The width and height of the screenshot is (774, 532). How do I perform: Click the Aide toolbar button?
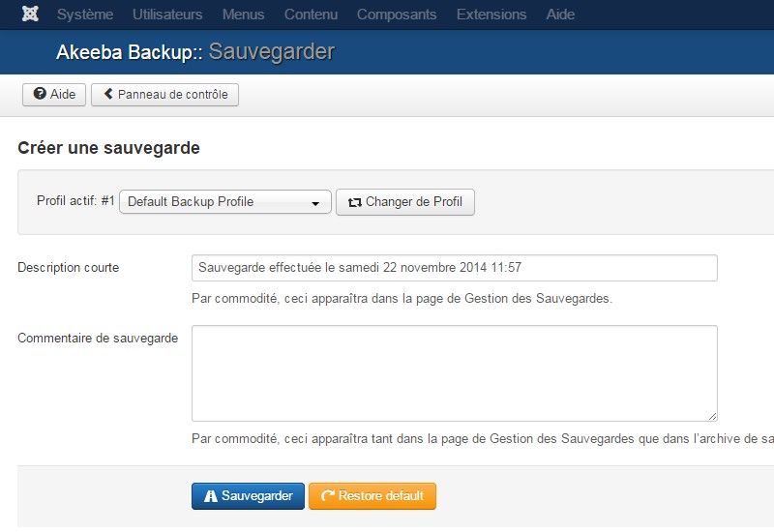tap(54, 94)
